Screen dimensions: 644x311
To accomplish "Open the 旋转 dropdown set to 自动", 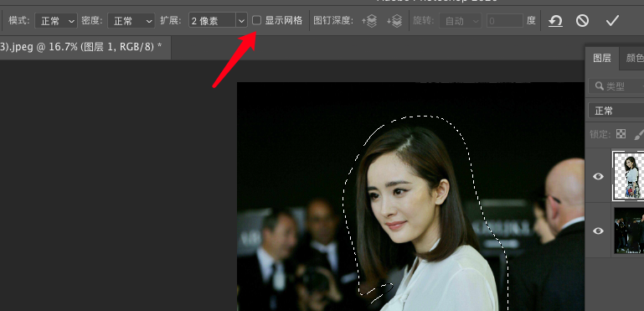I will 460,21.
